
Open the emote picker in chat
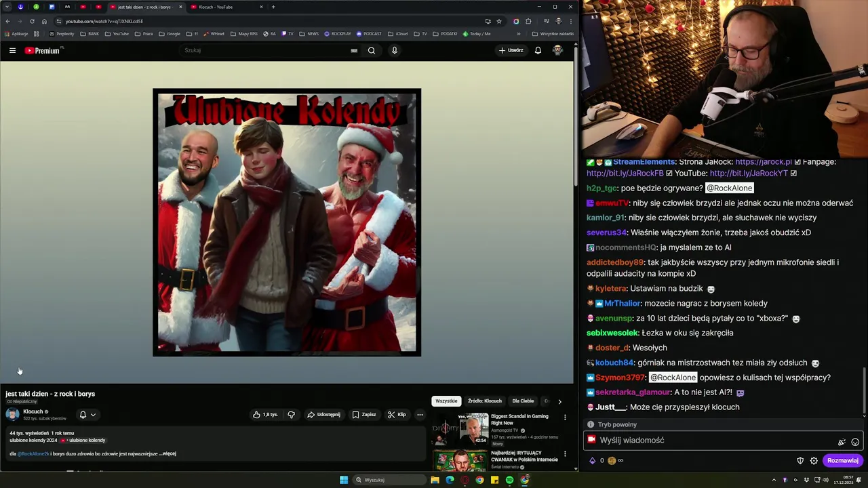click(855, 442)
